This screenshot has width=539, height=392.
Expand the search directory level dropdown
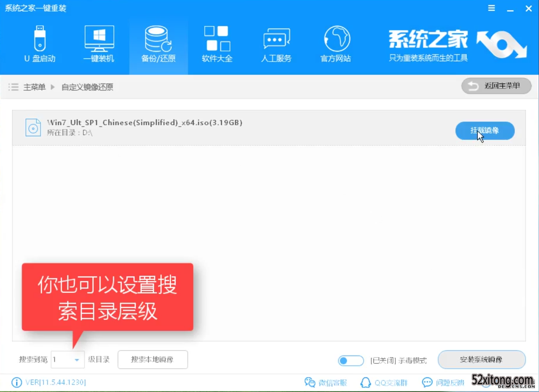pyautogui.click(x=77, y=360)
